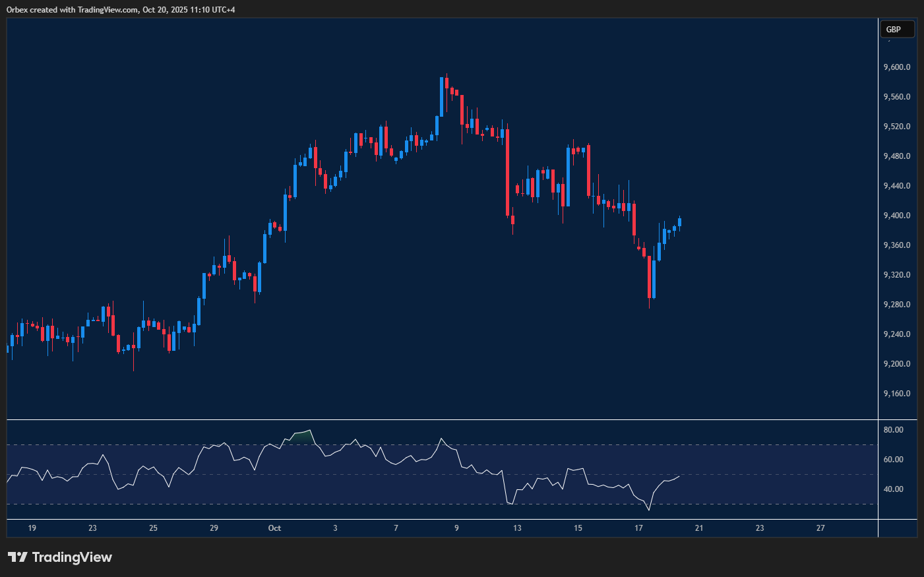Image resolution: width=924 pixels, height=577 pixels.
Task: Click the 21 date marker on timeline
Action: pos(699,528)
